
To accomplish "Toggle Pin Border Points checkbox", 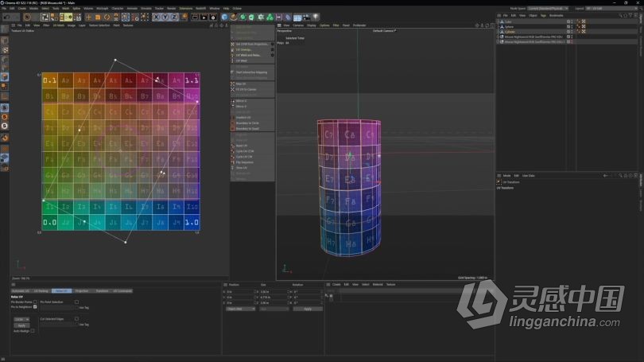I will [35, 302].
